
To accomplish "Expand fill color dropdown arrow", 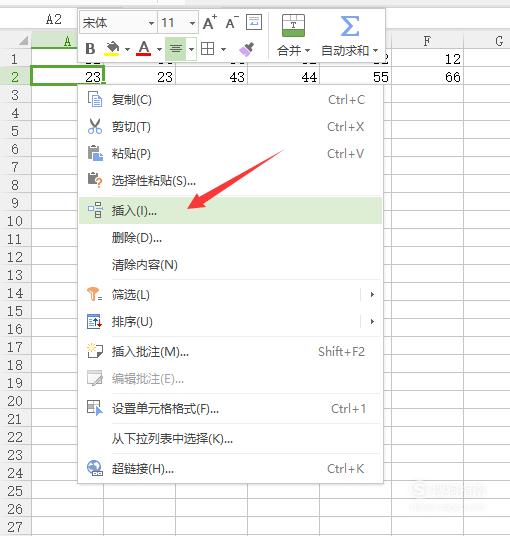I will pyautogui.click(x=127, y=49).
